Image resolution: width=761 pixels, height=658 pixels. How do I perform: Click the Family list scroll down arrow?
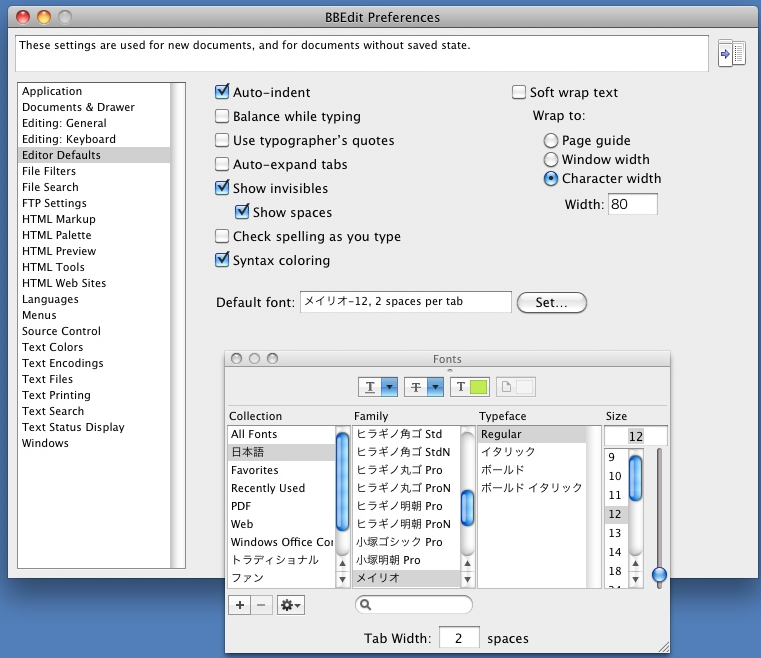pyautogui.click(x=467, y=581)
